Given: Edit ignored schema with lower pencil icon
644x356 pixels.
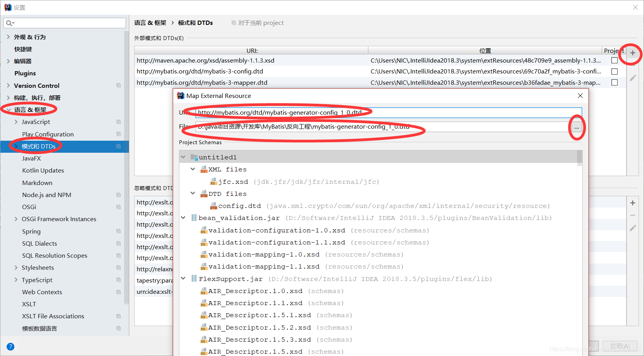Looking at the screenshot, I should 633,228.
